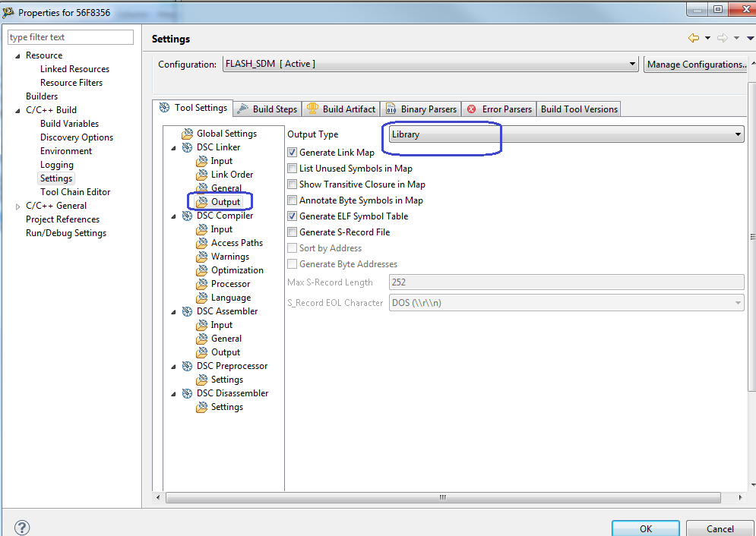Click the DSC Compiler tool icon
The image size is (756, 536).
click(187, 216)
